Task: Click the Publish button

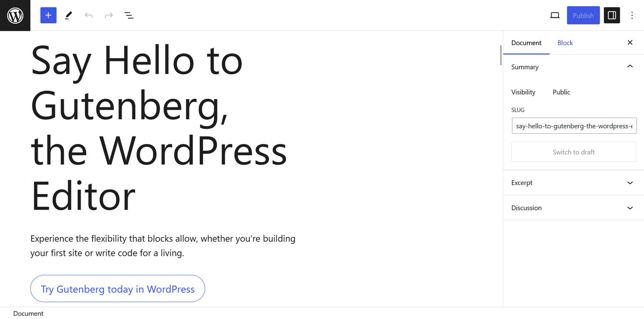Action: click(583, 15)
